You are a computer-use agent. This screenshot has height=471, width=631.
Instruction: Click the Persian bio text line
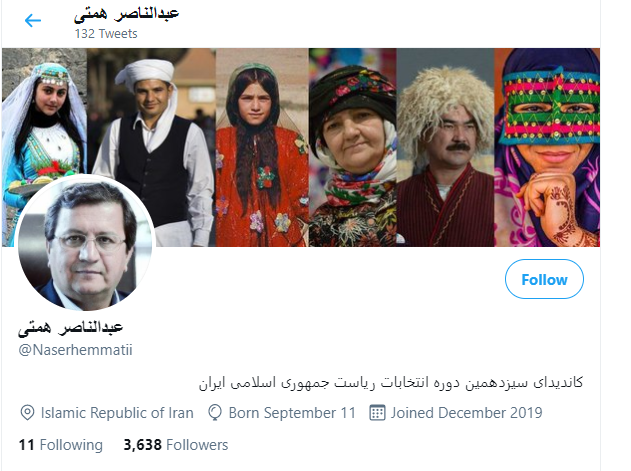(x=387, y=382)
